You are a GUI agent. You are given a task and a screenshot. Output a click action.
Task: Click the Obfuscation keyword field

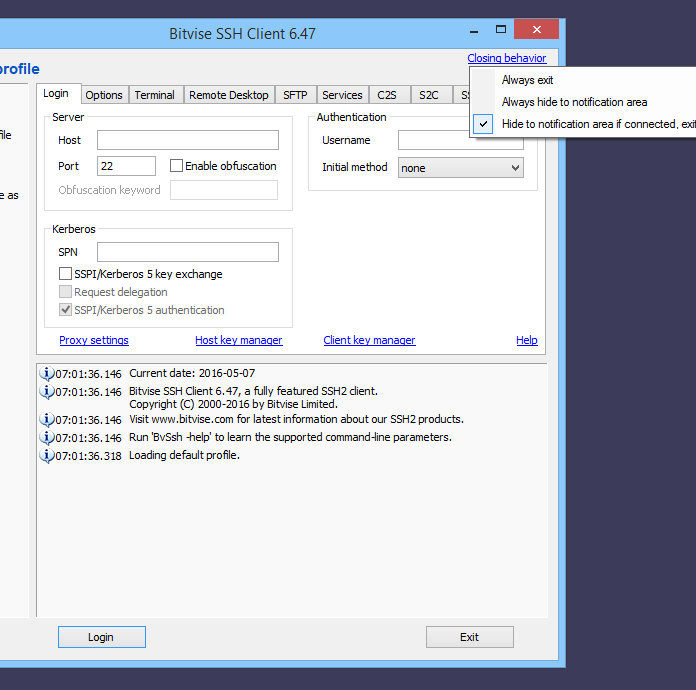(224, 190)
